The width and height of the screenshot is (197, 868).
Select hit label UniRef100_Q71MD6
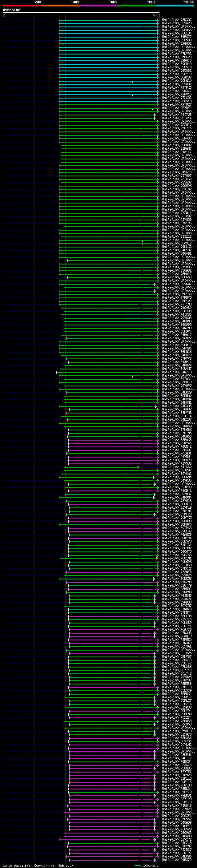[x=176, y=267]
